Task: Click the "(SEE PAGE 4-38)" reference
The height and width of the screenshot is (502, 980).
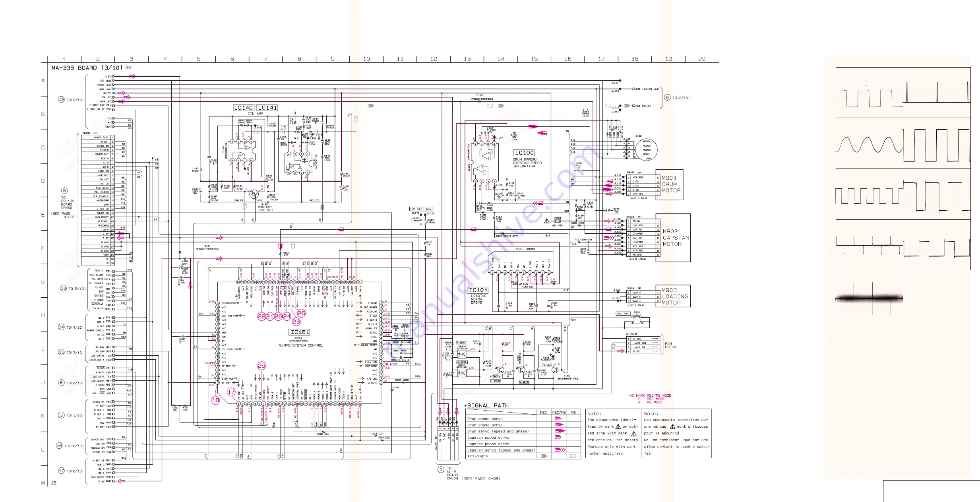Action: (x=481, y=479)
